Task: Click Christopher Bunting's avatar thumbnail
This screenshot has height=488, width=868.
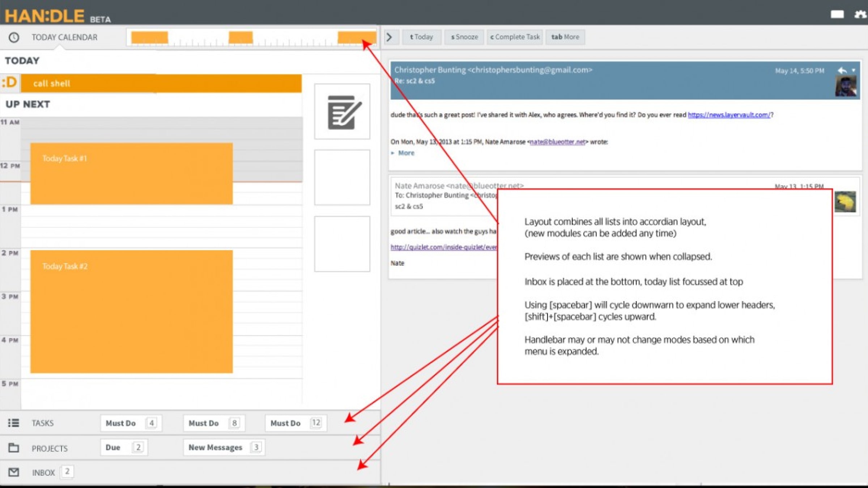Action: tap(846, 86)
